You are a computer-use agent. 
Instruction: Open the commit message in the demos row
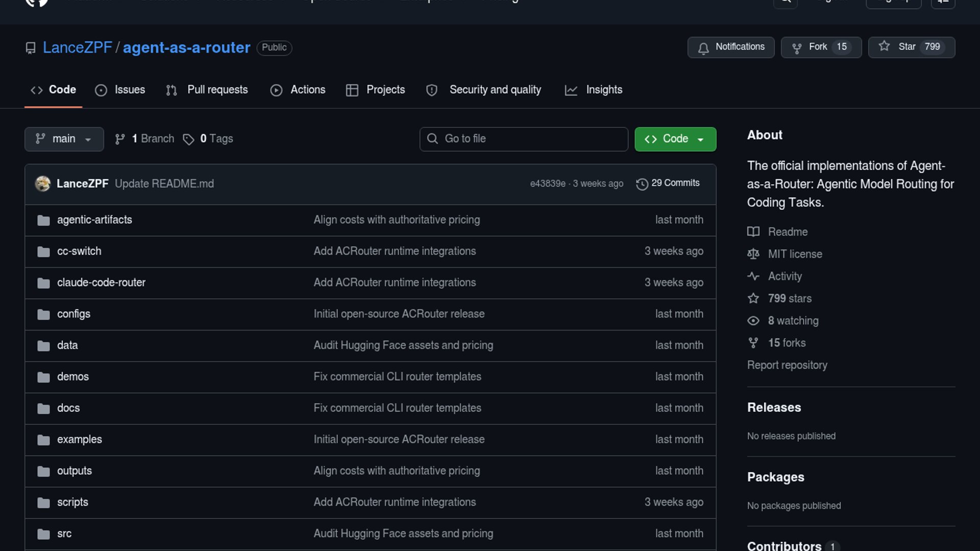(397, 377)
